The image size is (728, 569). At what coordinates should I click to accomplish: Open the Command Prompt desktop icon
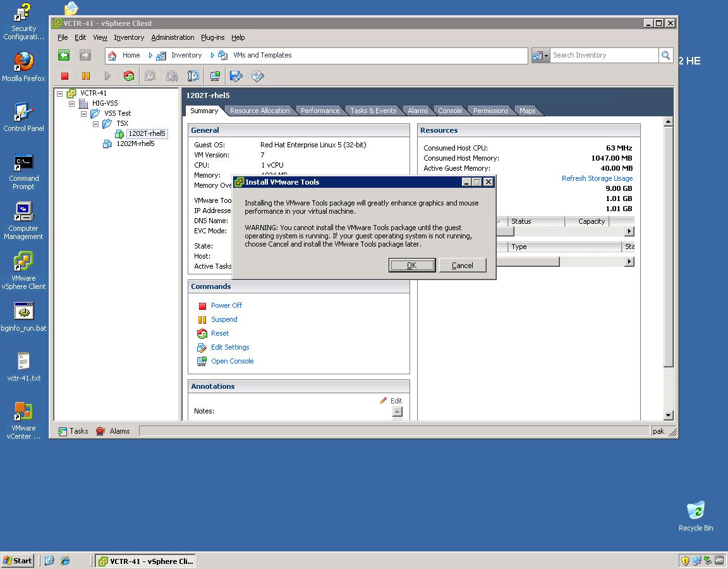(23, 171)
